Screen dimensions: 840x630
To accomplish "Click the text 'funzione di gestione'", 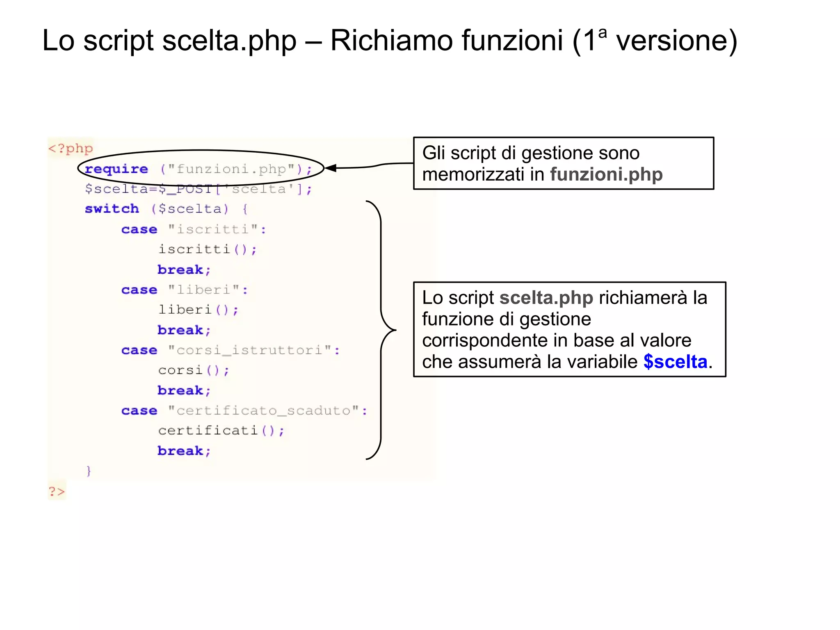I will point(507,319).
